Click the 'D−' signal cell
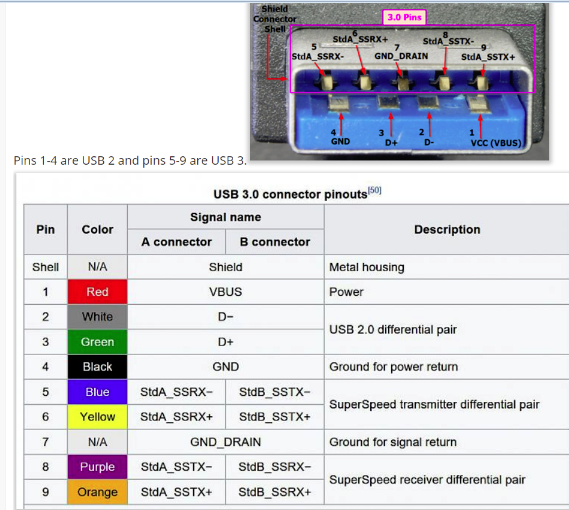569x510 pixels. (226, 317)
